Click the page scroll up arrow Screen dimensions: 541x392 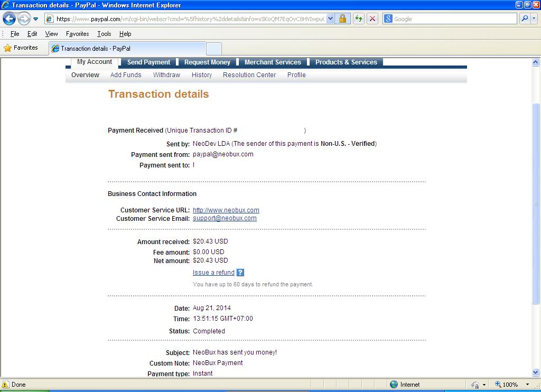(536, 62)
